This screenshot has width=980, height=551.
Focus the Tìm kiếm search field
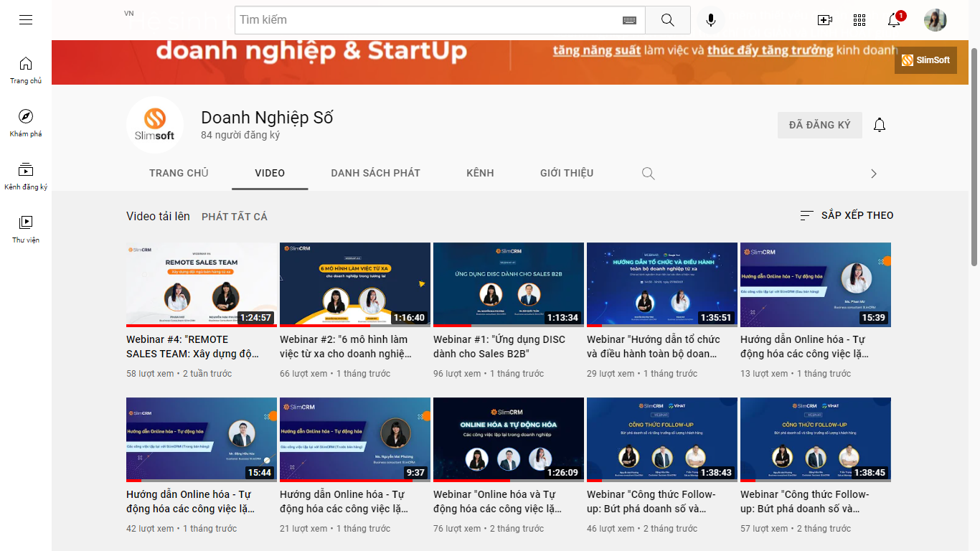428,20
